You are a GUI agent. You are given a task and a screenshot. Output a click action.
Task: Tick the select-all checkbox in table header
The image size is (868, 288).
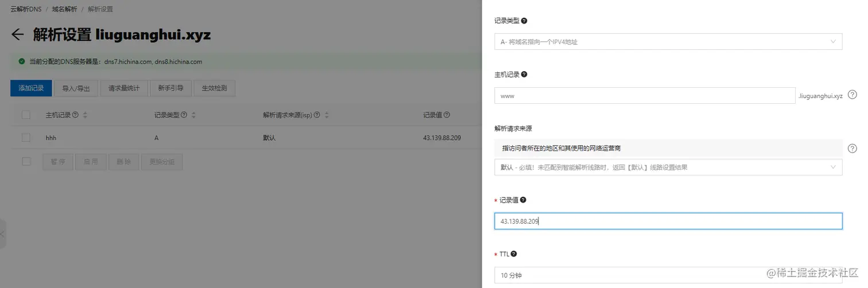26,115
